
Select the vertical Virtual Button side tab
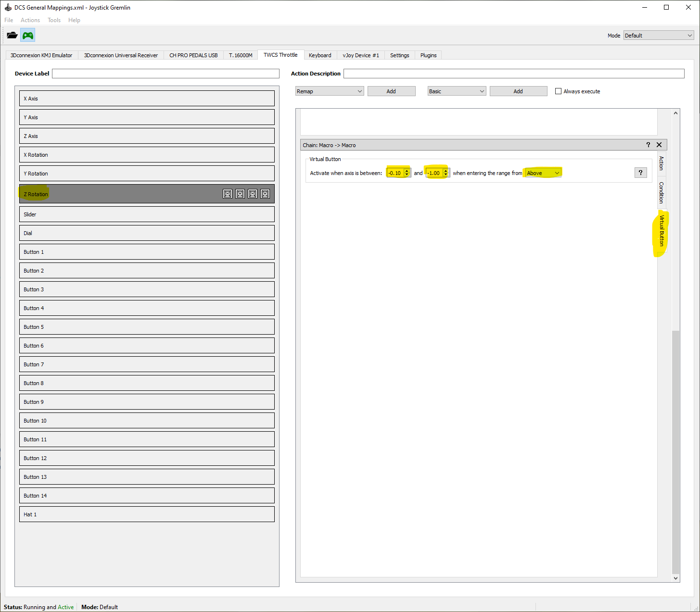[662, 231]
